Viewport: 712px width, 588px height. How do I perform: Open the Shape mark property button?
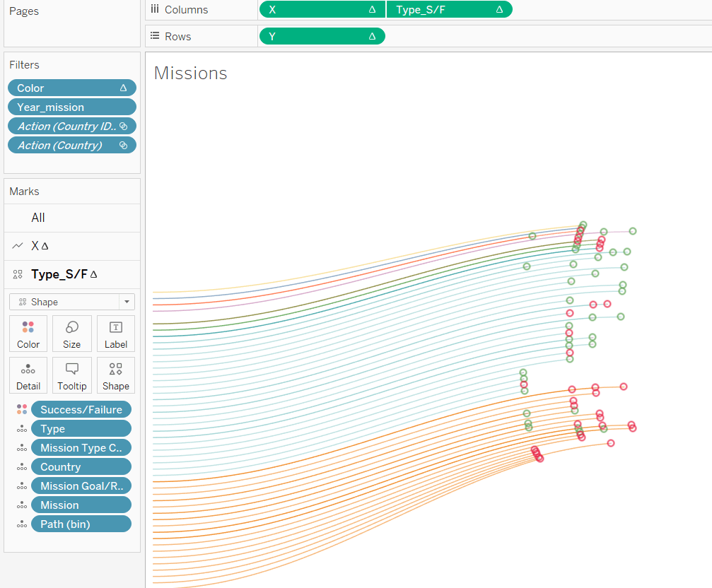pos(115,375)
